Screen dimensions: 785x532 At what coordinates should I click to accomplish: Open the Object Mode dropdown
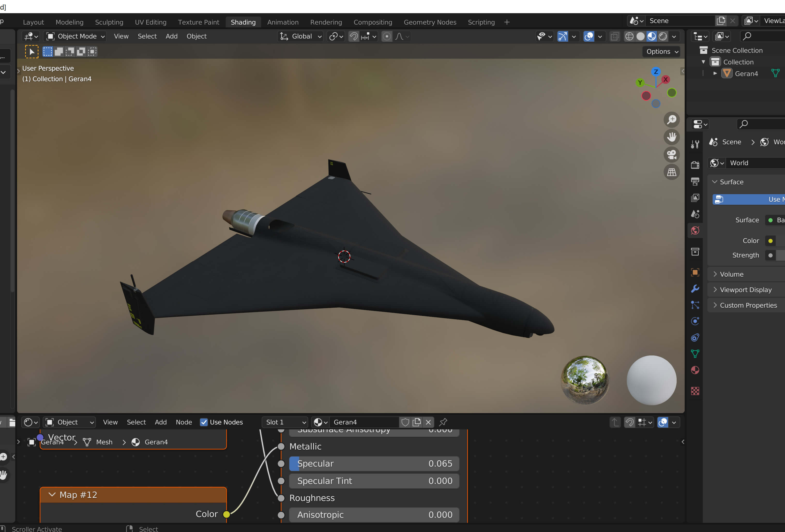[75, 36]
